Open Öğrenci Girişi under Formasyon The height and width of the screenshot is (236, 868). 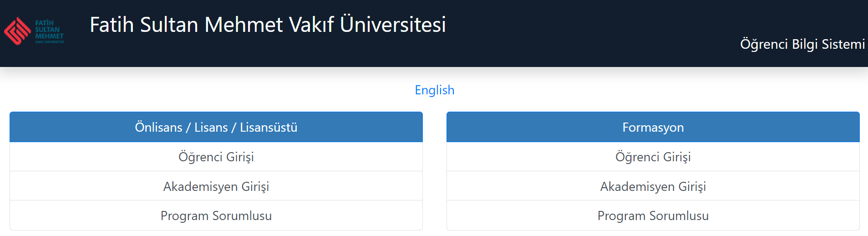(653, 157)
